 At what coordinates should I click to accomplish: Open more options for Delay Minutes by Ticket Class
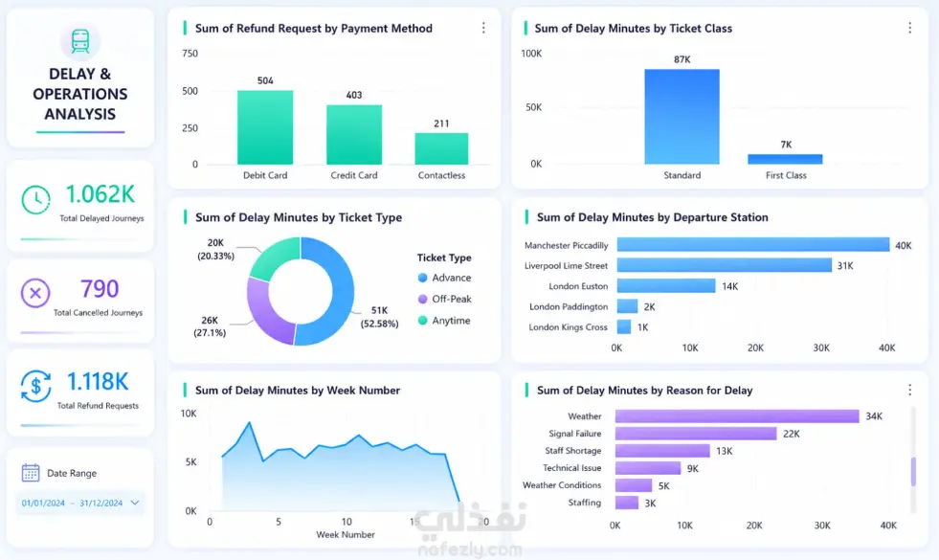point(909,28)
